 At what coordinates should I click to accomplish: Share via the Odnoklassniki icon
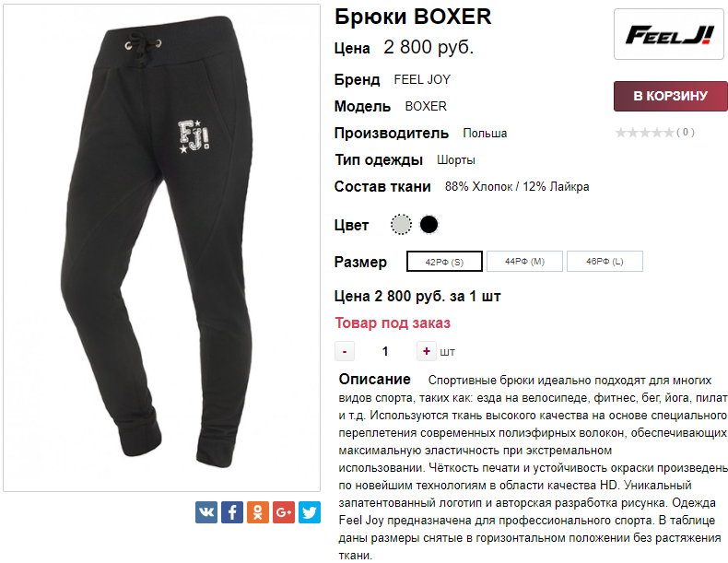(x=258, y=512)
